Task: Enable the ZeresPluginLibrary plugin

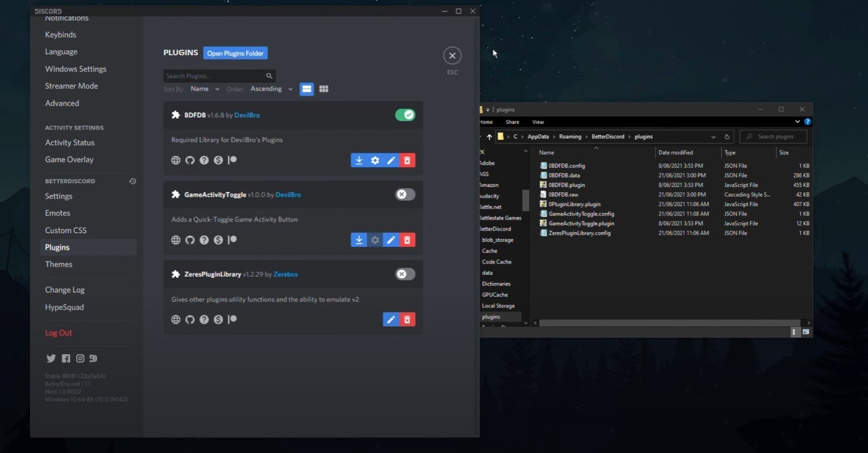Action: point(405,274)
